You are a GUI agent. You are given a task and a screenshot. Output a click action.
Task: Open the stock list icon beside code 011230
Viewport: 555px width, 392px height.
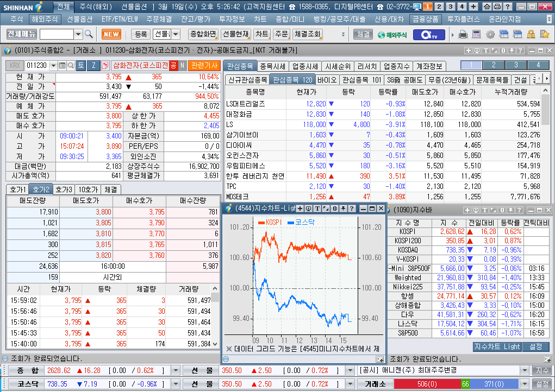63,65
